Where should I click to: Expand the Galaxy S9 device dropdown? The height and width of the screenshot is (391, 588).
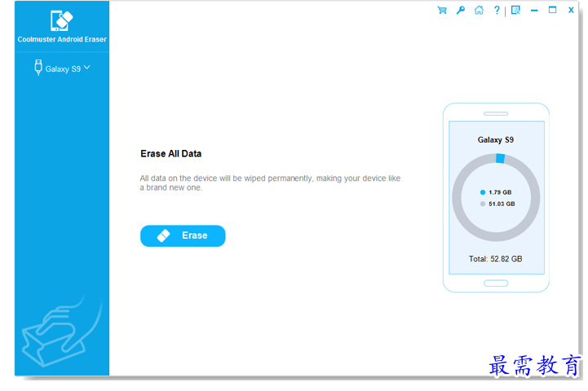pyautogui.click(x=87, y=68)
